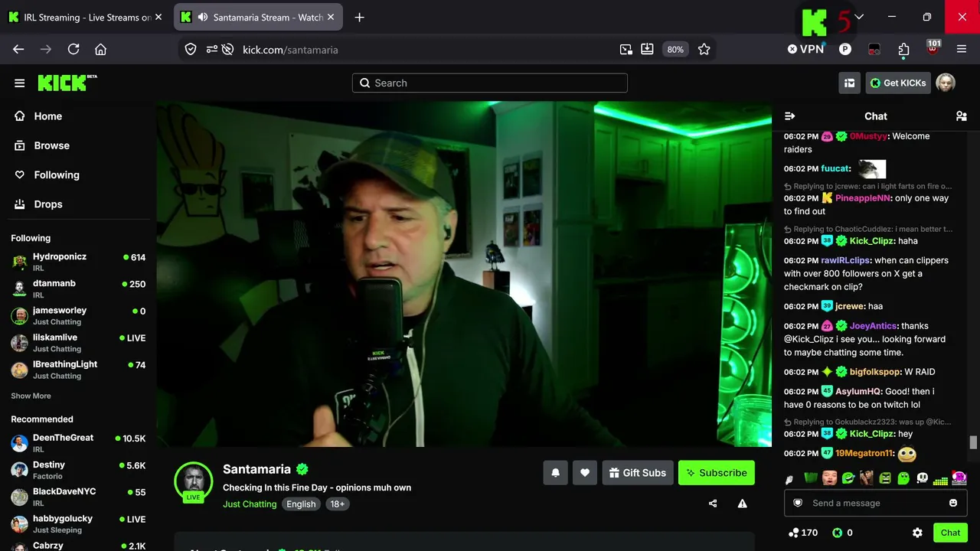Open Hydroponicz channel in Following list

(x=78, y=262)
